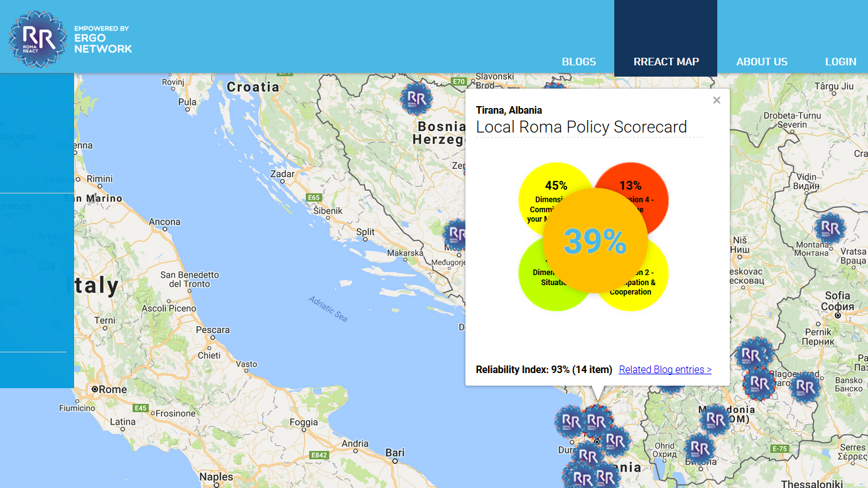Go to the ABOUT US page
Viewport: 868px width, 488px height.
click(762, 62)
